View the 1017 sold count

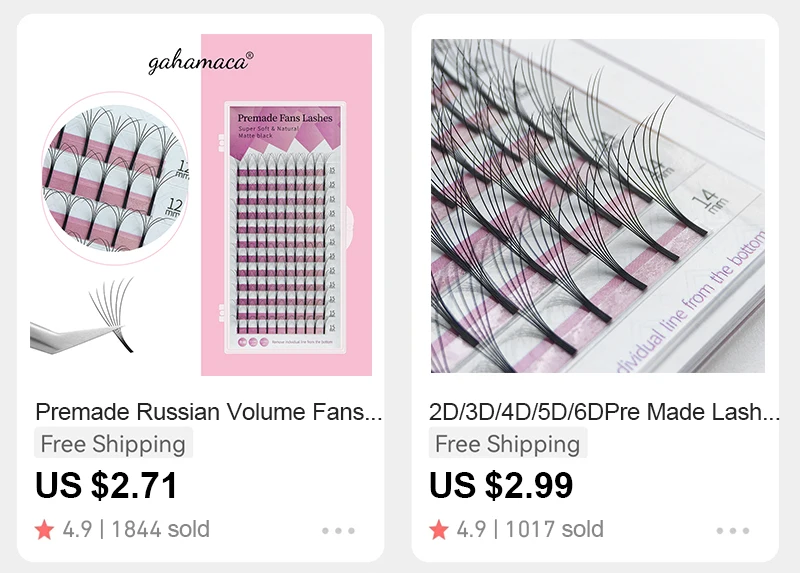coord(555,529)
